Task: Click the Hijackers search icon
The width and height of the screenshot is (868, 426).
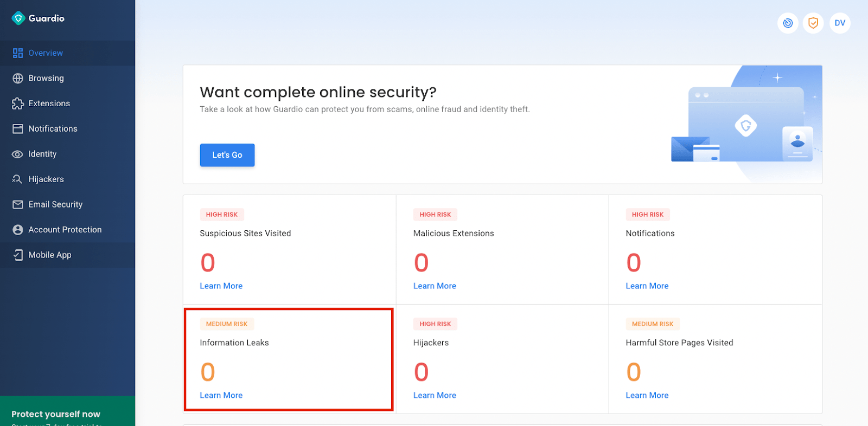Action: 18,179
